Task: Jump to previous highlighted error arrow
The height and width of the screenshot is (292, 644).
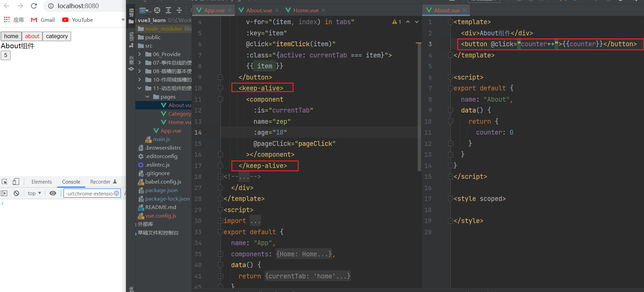Action: tap(408, 22)
